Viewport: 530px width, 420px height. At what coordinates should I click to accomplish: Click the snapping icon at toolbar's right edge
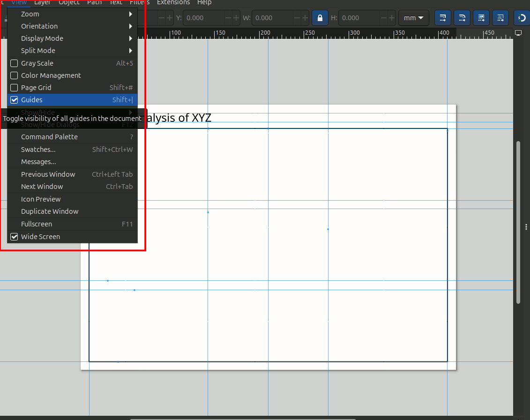coord(522,18)
